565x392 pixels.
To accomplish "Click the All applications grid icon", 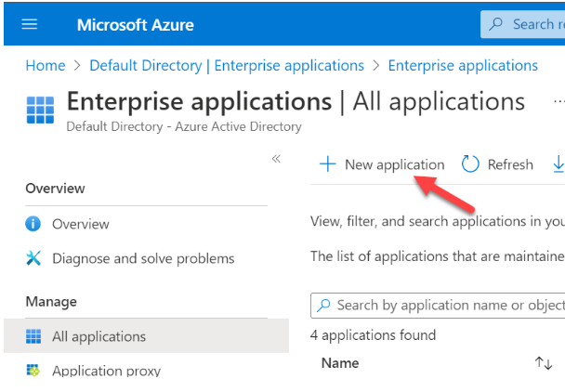I will tap(33, 336).
